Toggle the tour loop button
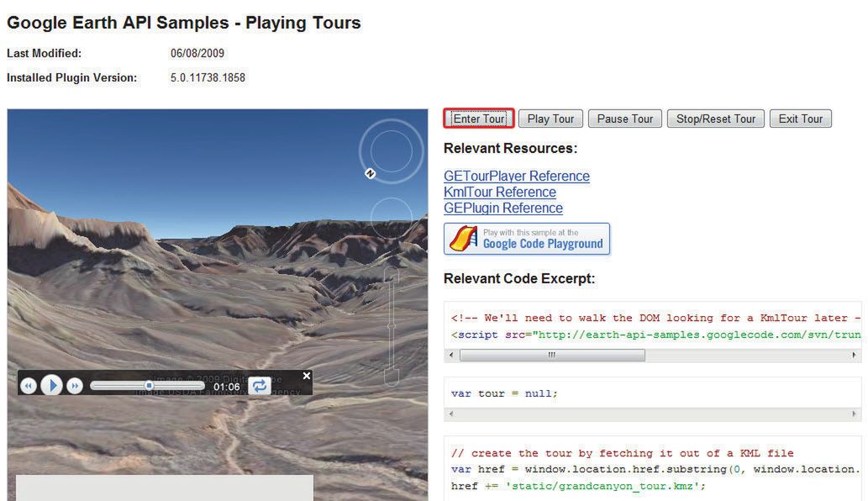 click(259, 385)
